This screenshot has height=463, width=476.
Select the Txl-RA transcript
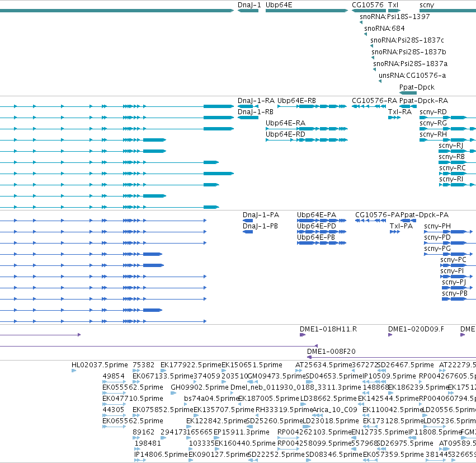point(394,118)
